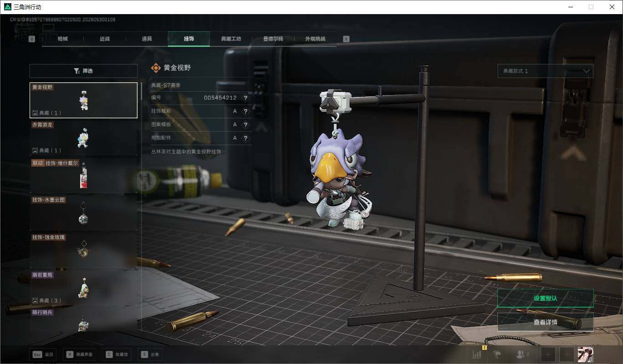
Task: Click the E next-tab key icon
Action: tap(346, 39)
